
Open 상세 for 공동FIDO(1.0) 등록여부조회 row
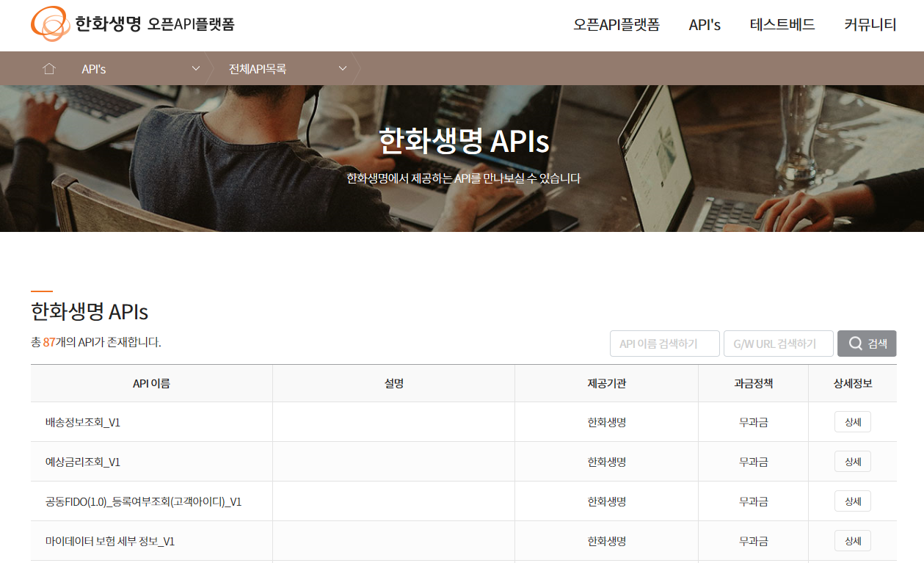[x=853, y=501]
